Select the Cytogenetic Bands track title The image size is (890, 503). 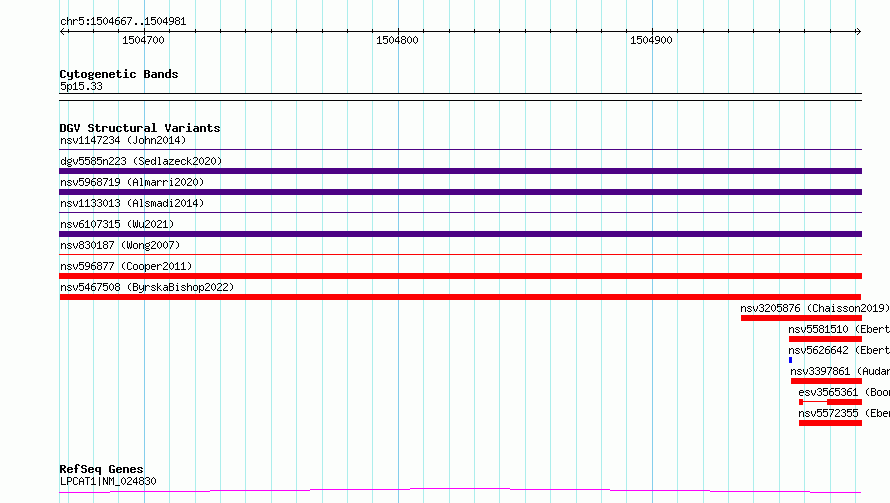tap(119, 74)
